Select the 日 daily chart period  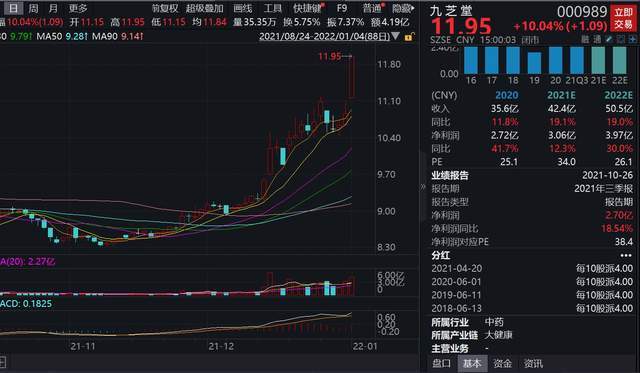tap(13, 8)
